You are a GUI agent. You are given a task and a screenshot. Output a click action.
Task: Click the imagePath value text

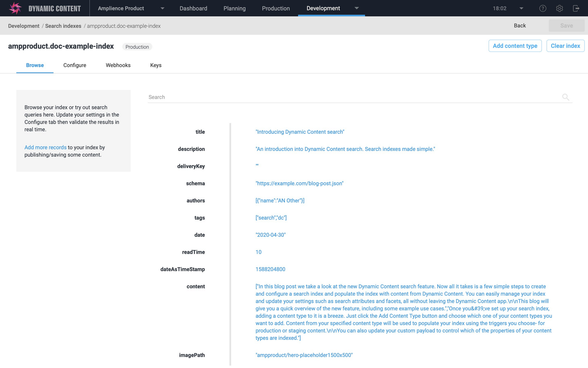(304, 355)
